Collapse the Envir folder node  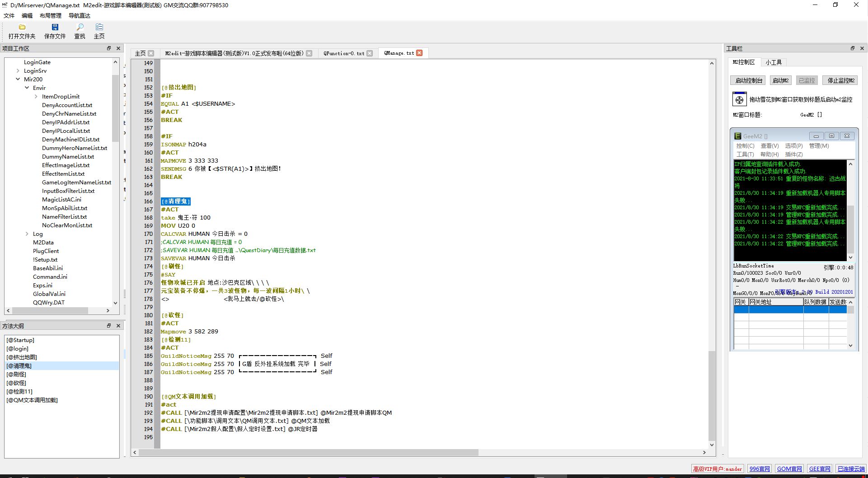(27, 88)
